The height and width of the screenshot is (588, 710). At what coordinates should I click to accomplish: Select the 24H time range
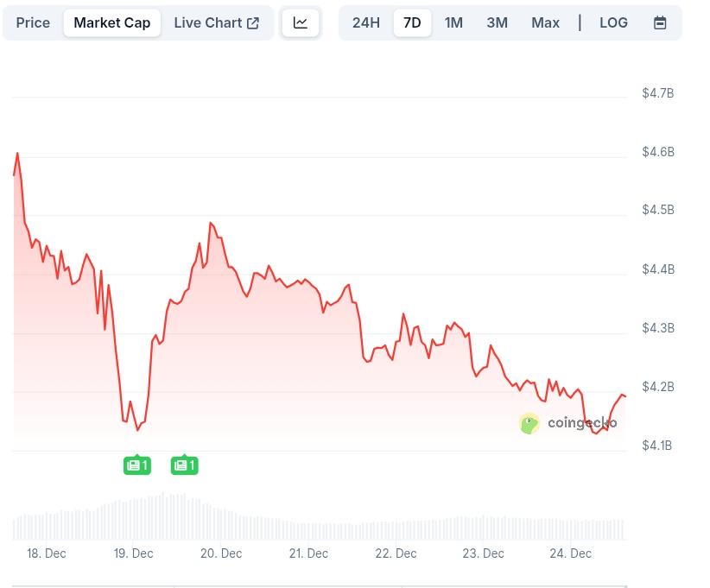[x=366, y=22]
